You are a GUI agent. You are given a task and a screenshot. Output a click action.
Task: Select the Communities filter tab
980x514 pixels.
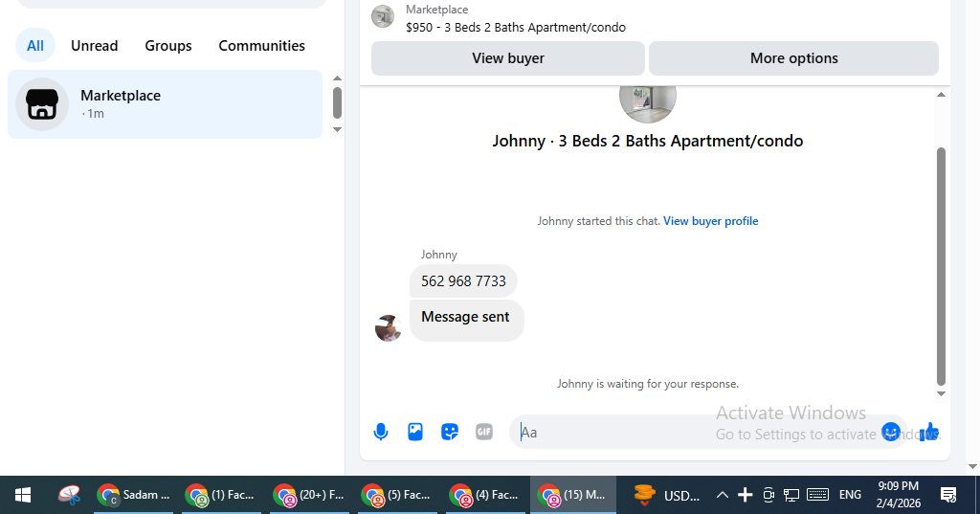pyautogui.click(x=262, y=46)
